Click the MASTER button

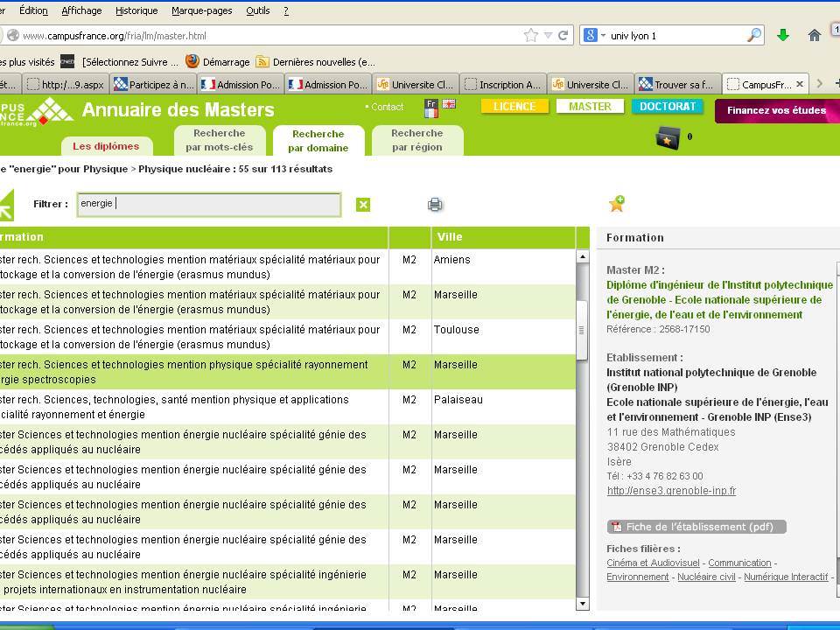coord(590,106)
